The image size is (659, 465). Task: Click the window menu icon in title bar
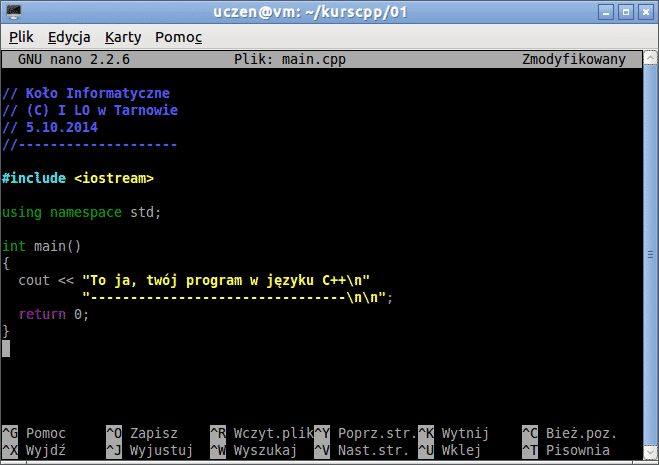[14, 12]
